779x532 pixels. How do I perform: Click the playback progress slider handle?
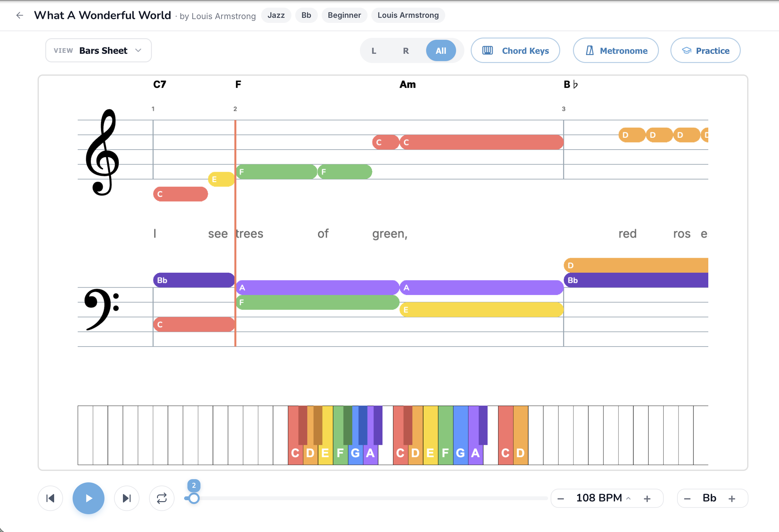pyautogui.click(x=194, y=498)
